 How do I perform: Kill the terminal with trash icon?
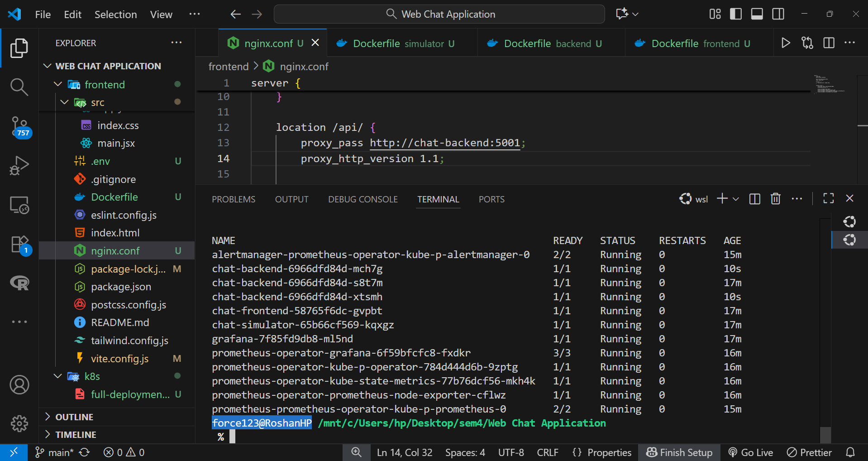point(775,199)
